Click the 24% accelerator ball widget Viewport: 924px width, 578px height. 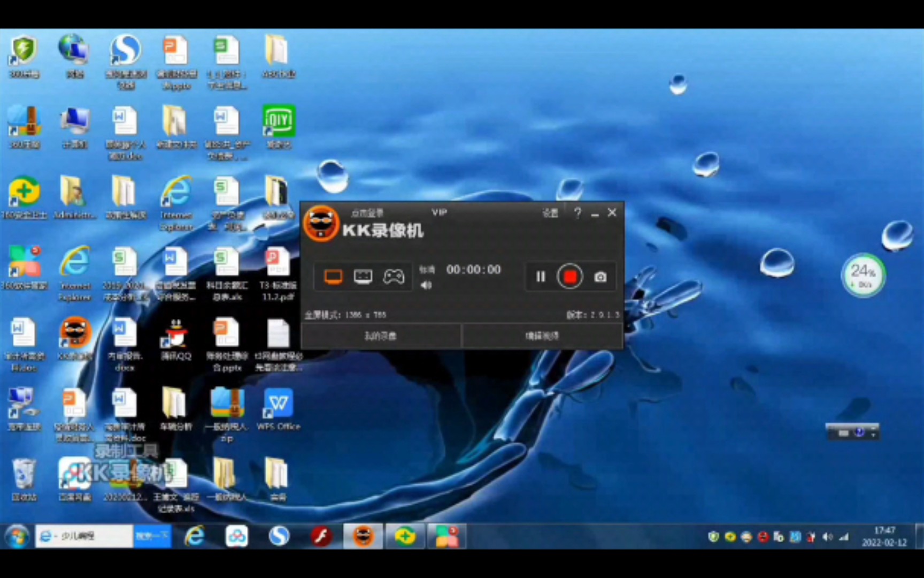[864, 275]
